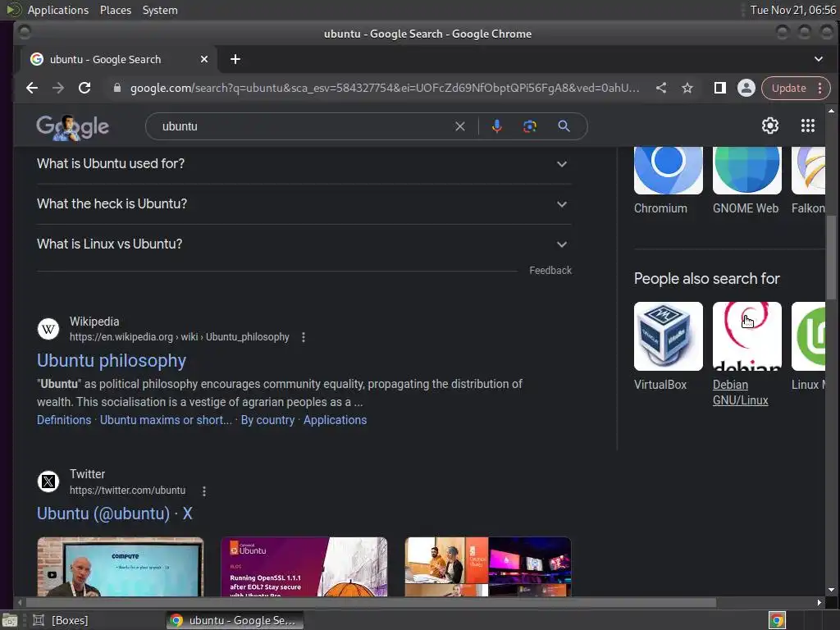Open options menu for Wikipedia result
840x630 pixels.
304,337
